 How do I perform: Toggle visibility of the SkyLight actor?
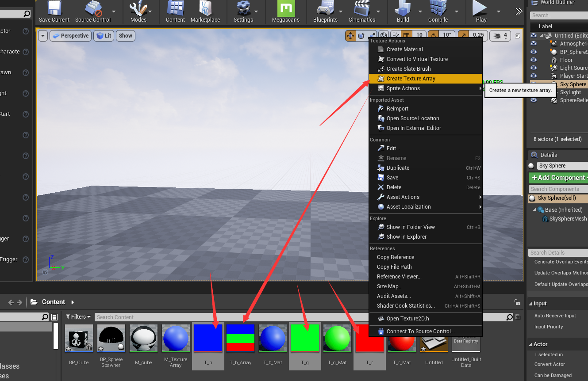point(534,92)
